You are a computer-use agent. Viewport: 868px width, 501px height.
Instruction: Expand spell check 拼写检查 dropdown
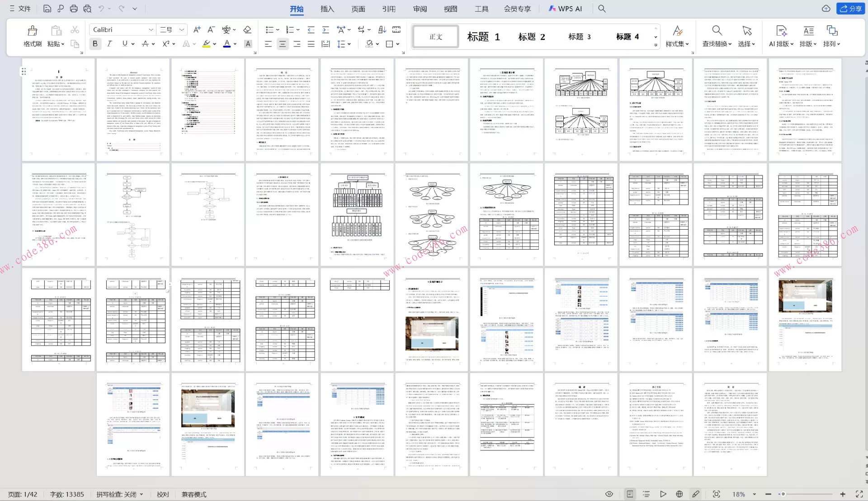tap(142, 494)
